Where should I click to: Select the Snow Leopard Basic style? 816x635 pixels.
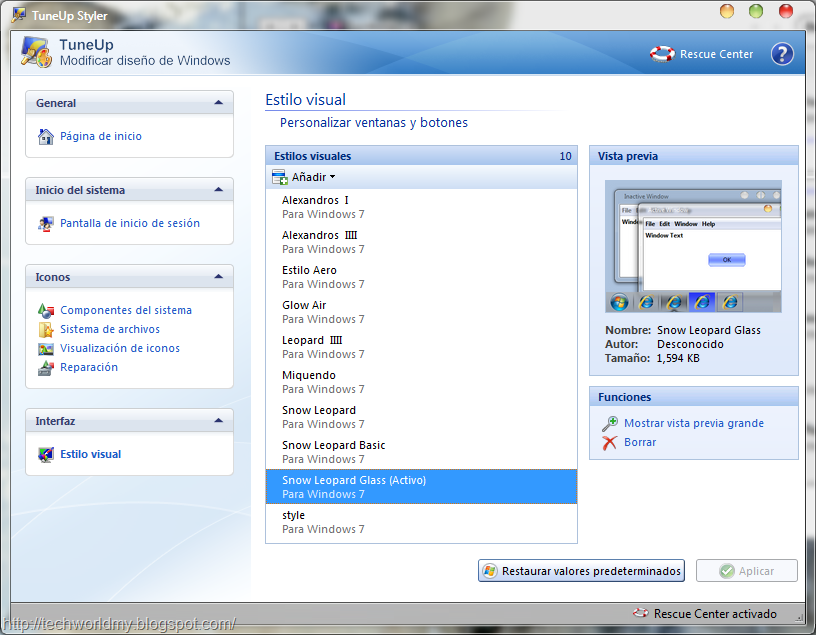[421, 452]
